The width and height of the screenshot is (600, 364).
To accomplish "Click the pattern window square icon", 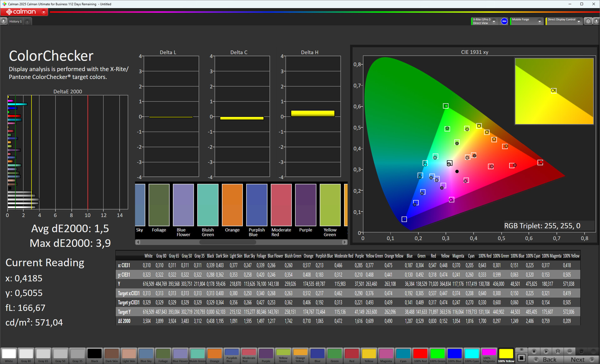I will tap(521, 358).
